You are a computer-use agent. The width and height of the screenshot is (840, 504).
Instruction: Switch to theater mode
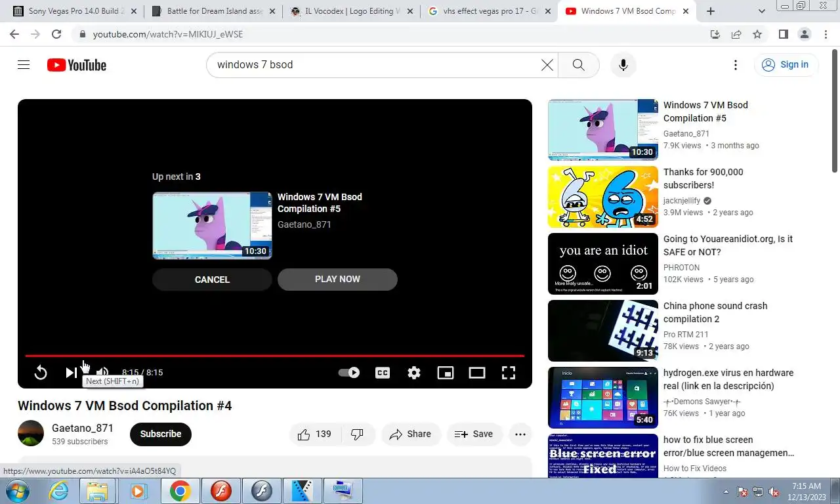[477, 373]
